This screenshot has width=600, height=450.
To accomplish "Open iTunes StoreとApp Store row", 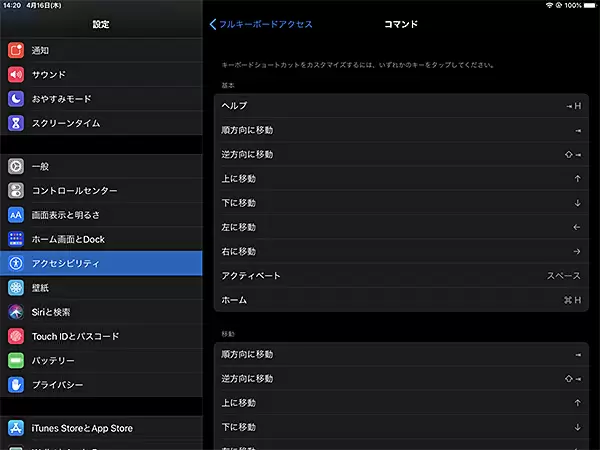I will click(x=101, y=428).
